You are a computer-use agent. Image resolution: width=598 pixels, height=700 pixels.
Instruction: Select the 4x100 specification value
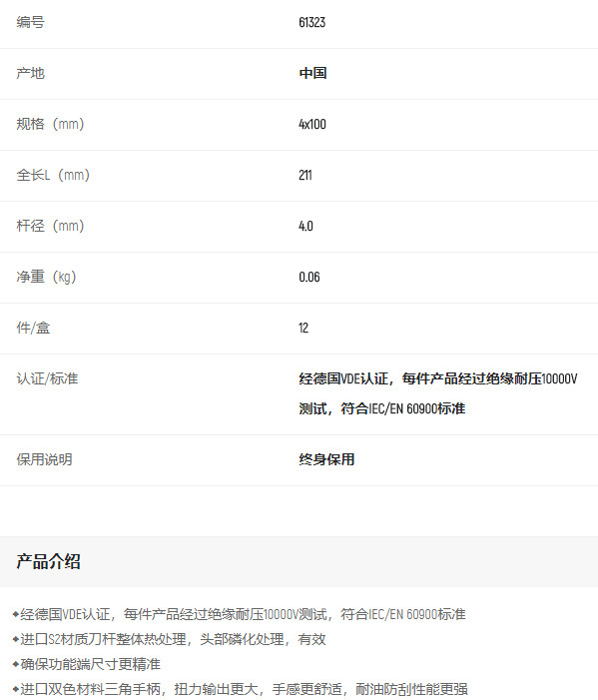[x=312, y=124]
